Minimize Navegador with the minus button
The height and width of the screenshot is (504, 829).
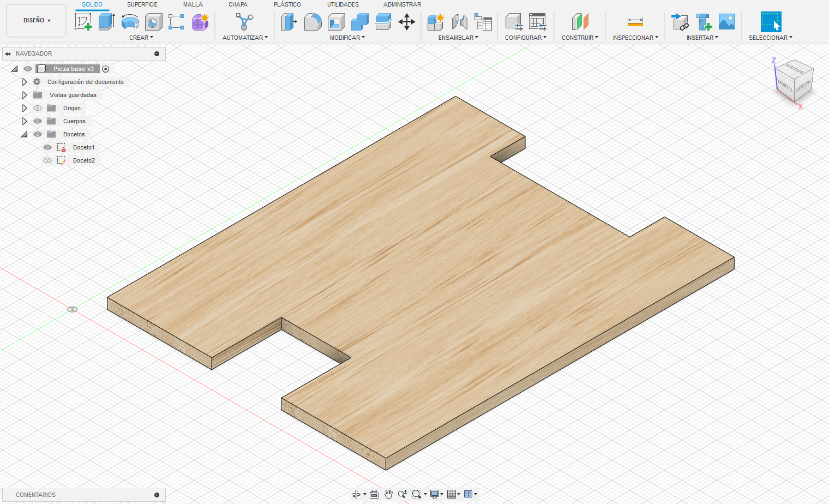(x=157, y=53)
